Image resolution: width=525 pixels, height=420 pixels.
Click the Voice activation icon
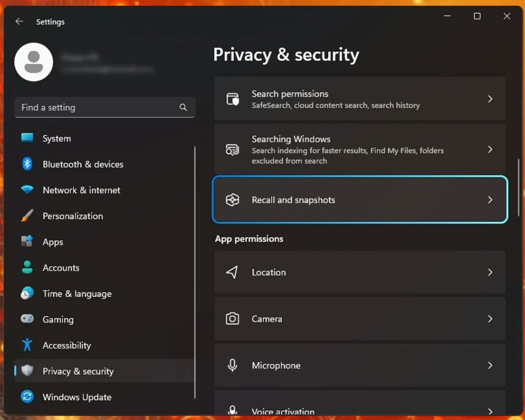click(232, 410)
